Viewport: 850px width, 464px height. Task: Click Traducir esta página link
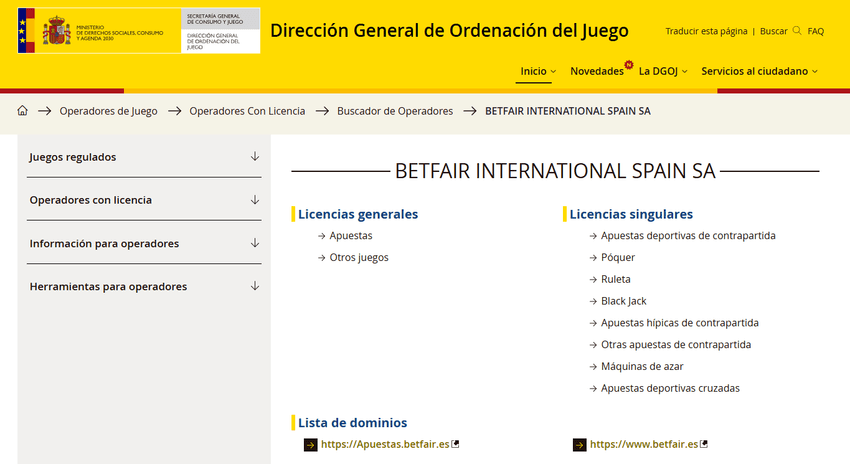pos(706,31)
